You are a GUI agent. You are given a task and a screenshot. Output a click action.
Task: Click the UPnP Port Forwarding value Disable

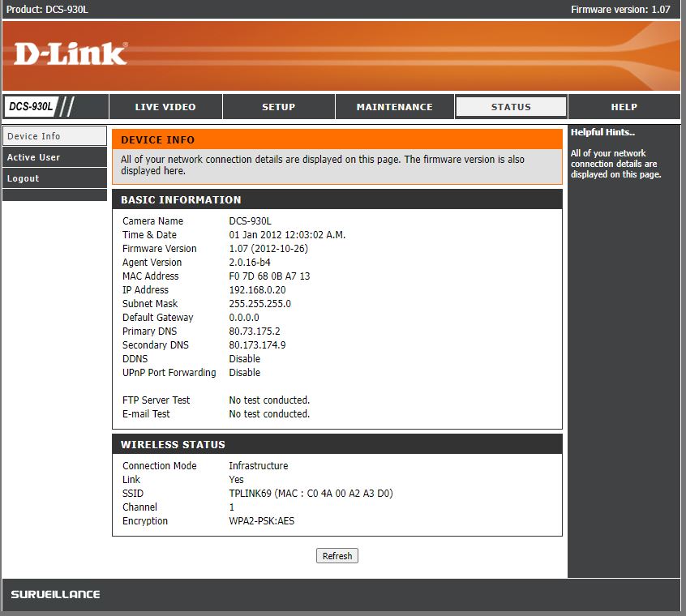(x=245, y=373)
